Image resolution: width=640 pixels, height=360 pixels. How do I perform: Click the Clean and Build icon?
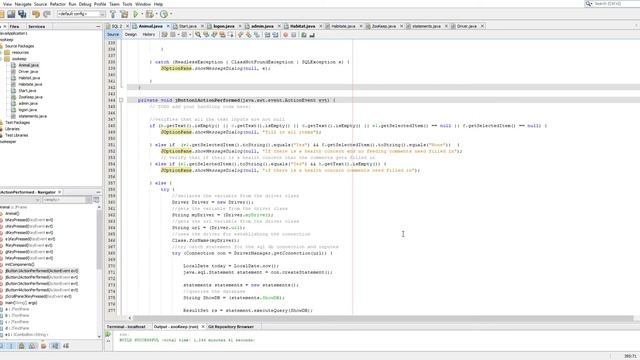124,14
